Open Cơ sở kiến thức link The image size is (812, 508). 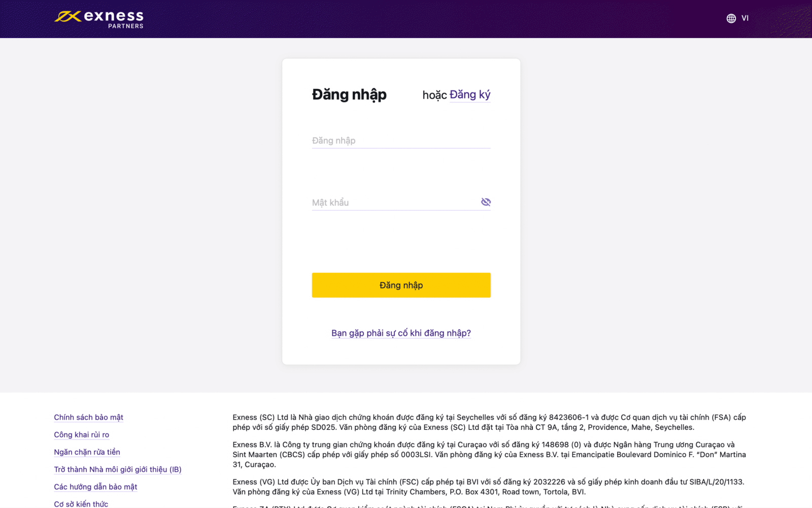point(81,504)
